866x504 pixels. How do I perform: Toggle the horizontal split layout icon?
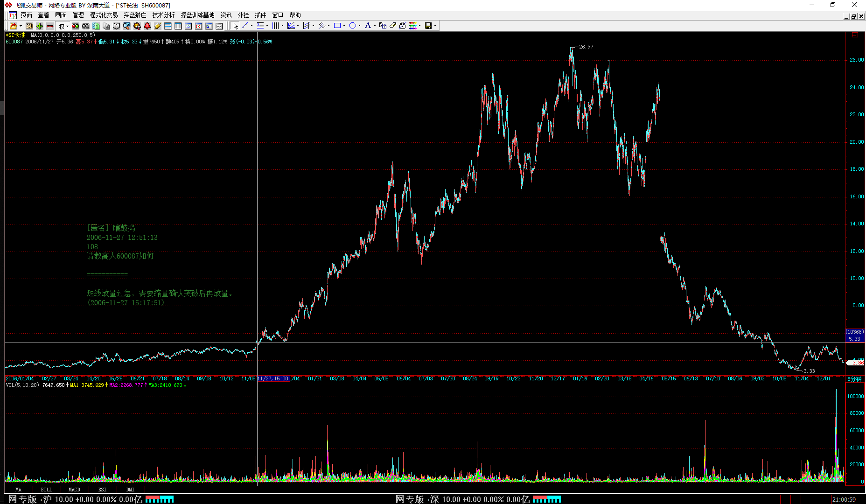[x=168, y=26]
